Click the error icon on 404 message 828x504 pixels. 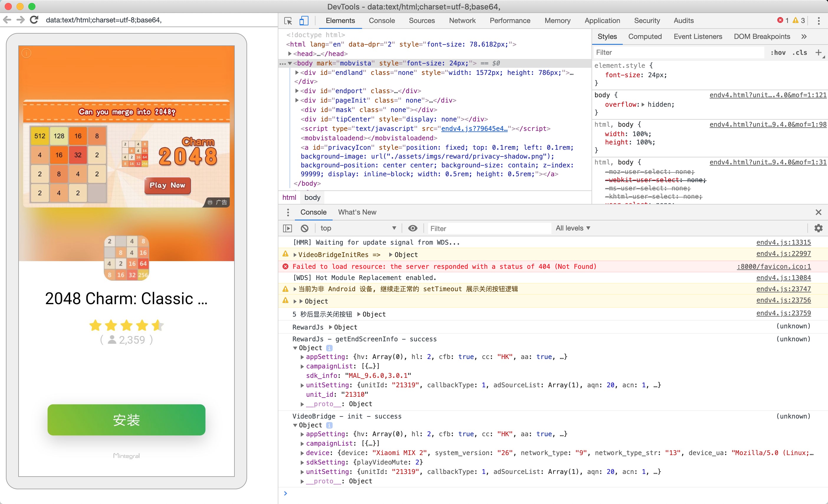(285, 266)
